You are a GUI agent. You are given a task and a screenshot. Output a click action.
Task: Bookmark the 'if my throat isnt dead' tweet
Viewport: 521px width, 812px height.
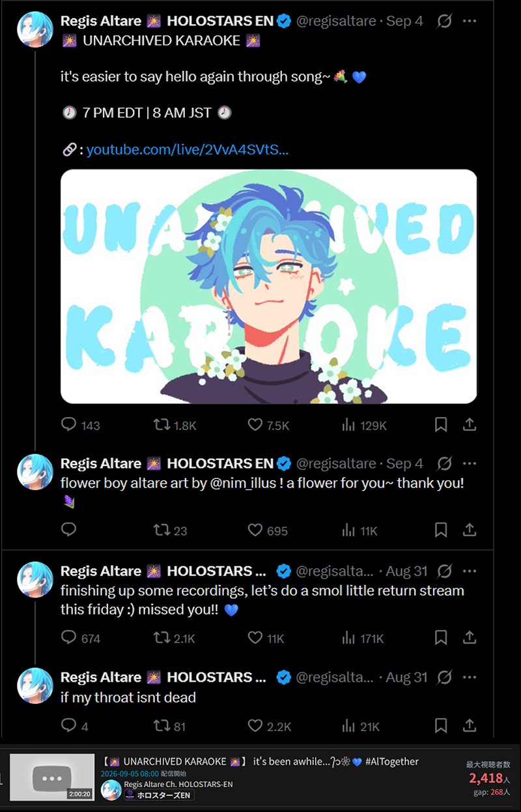441,725
